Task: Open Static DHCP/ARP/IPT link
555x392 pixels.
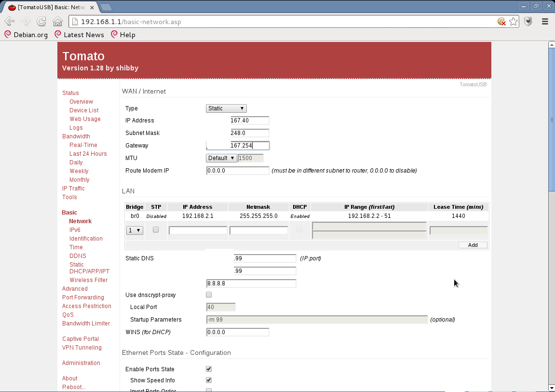Action: 90,268
